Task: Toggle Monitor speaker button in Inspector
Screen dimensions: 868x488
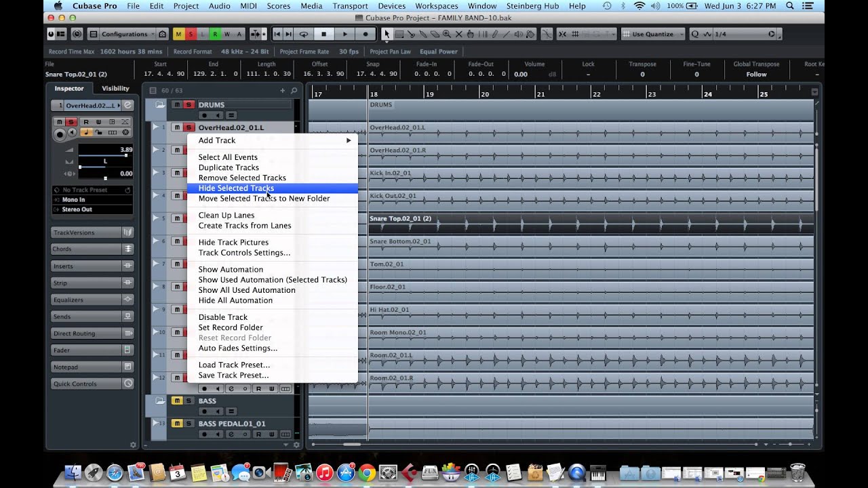Action: coord(72,132)
